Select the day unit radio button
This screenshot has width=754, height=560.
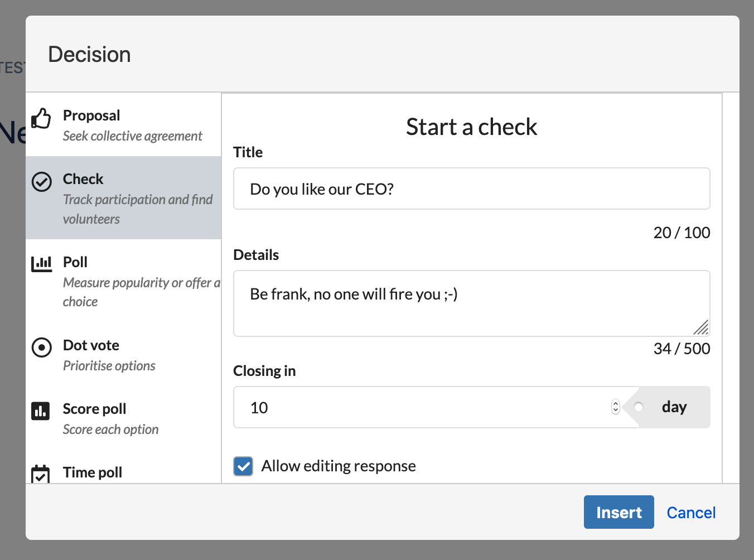[x=639, y=407]
